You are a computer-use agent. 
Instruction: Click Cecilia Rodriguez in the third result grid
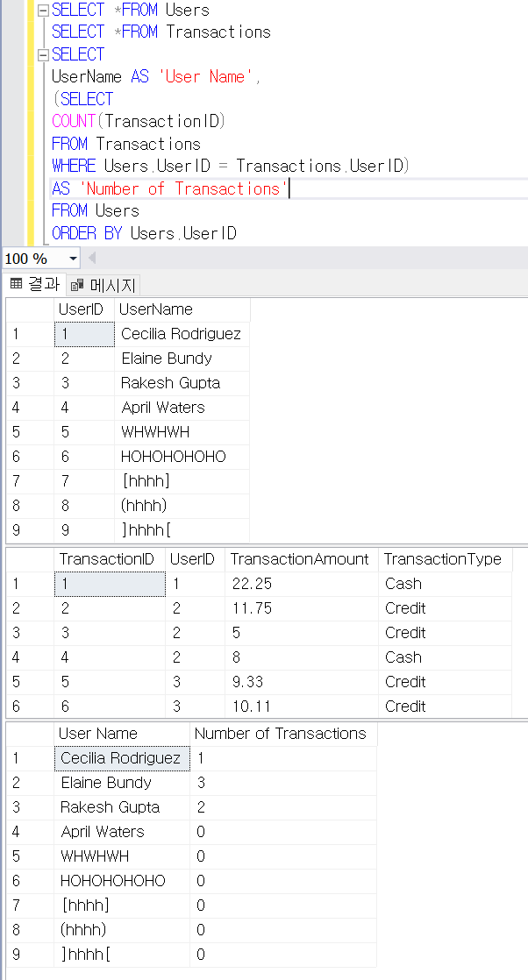click(x=122, y=758)
